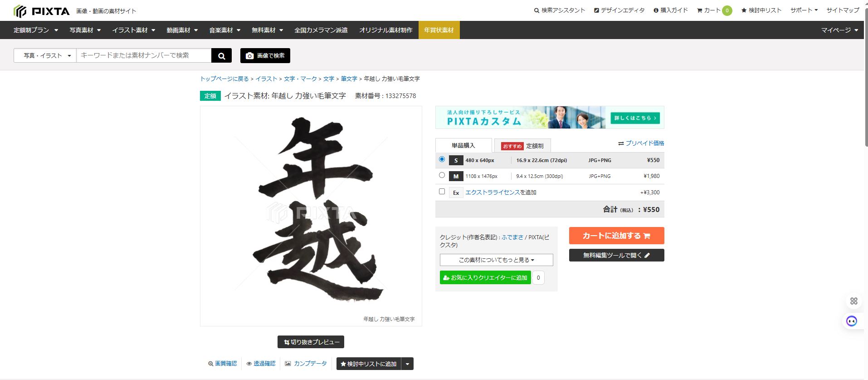Select the S size radio button
Viewport: 868px width, 380px height.
[442, 159]
